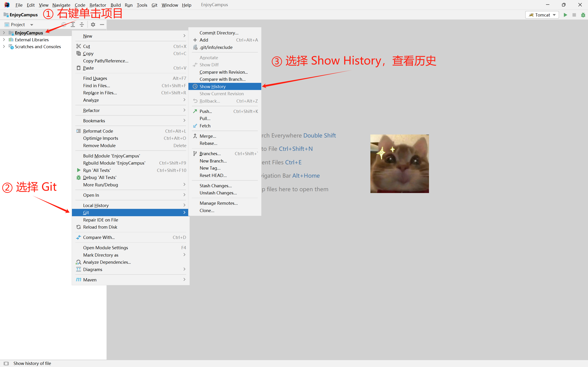Open the Refactor menu in menu bar

[x=98, y=5]
